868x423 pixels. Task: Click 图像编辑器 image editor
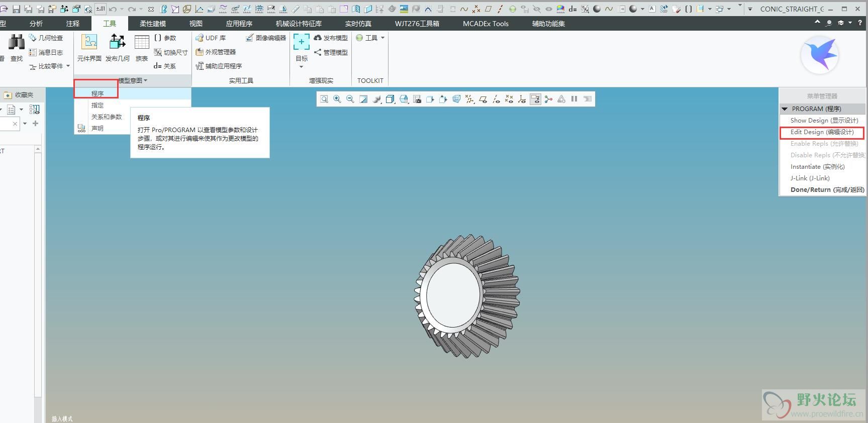[266, 38]
